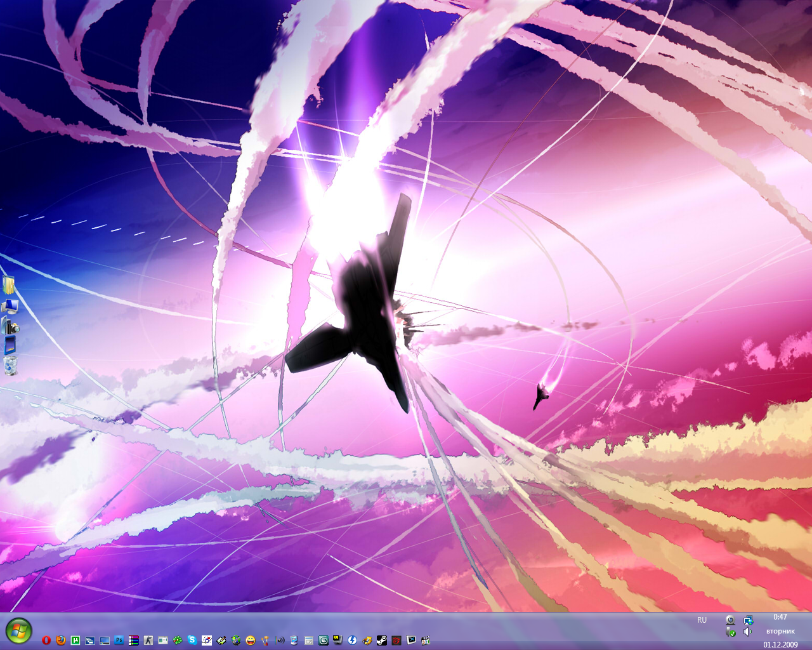Click the Show desktop icon

[105, 640]
